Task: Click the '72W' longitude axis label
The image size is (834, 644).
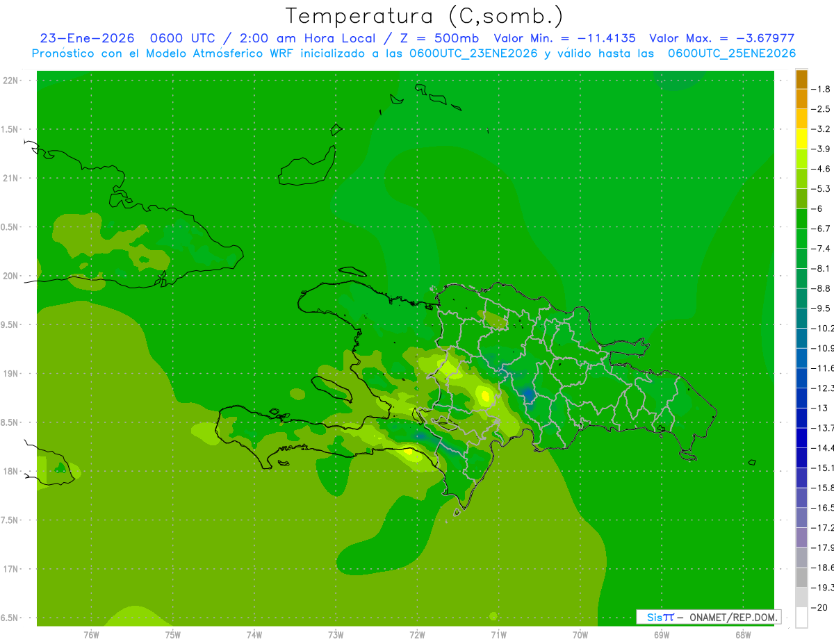Action: tap(417, 635)
